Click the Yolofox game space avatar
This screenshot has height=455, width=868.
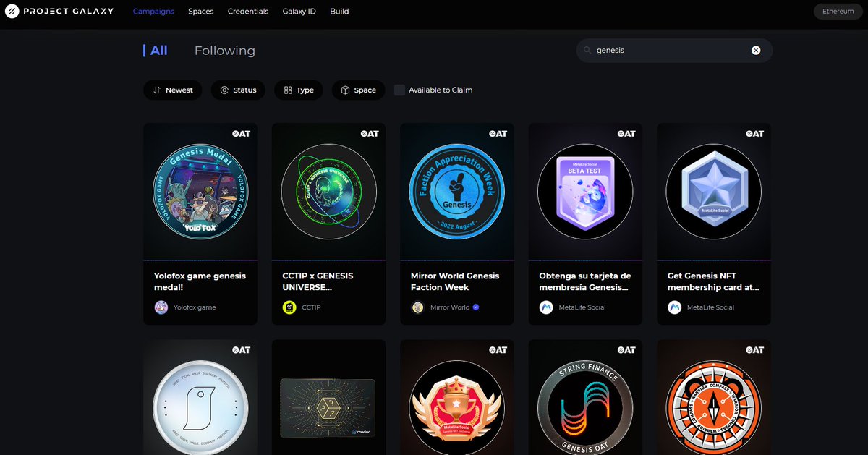pyautogui.click(x=161, y=307)
